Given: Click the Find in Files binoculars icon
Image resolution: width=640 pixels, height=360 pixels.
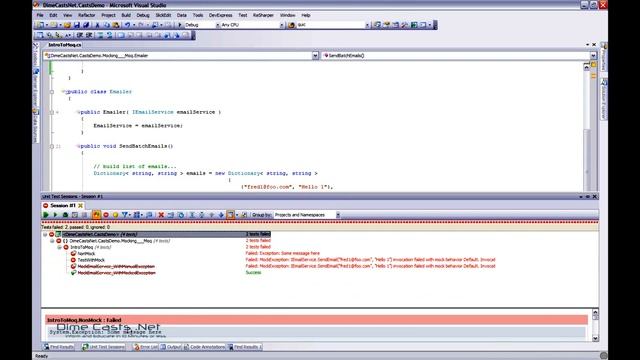Looking at the screenshot, I should 291,25.
